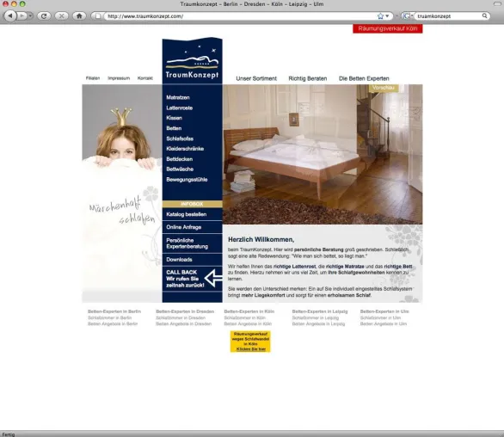Bookmark page with the star icon
This screenshot has width=504, height=437.
(380, 15)
